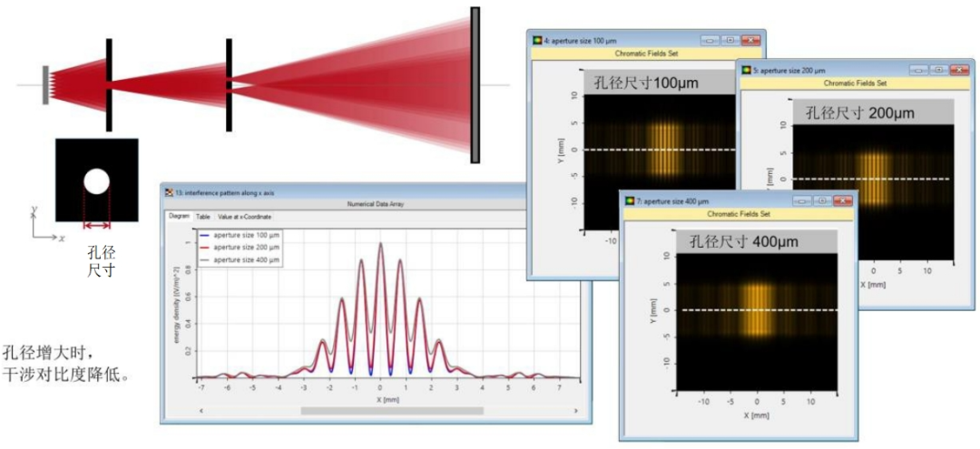The image size is (980, 449).
Task: Minimize the aperture size 400 µm window
Action: click(802, 201)
